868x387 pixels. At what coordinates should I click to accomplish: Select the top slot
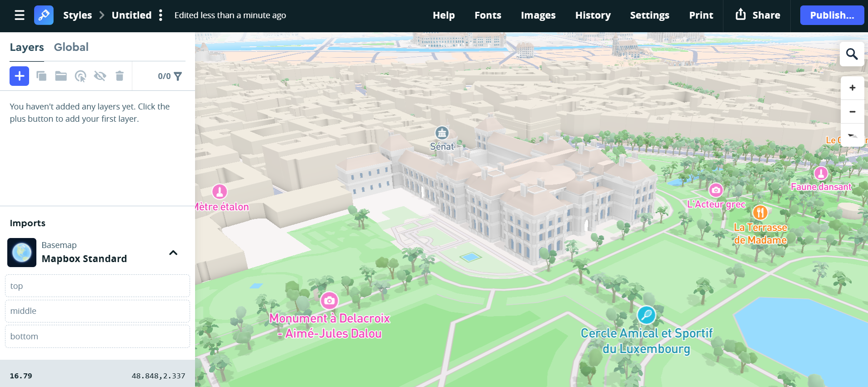coord(97,286)
